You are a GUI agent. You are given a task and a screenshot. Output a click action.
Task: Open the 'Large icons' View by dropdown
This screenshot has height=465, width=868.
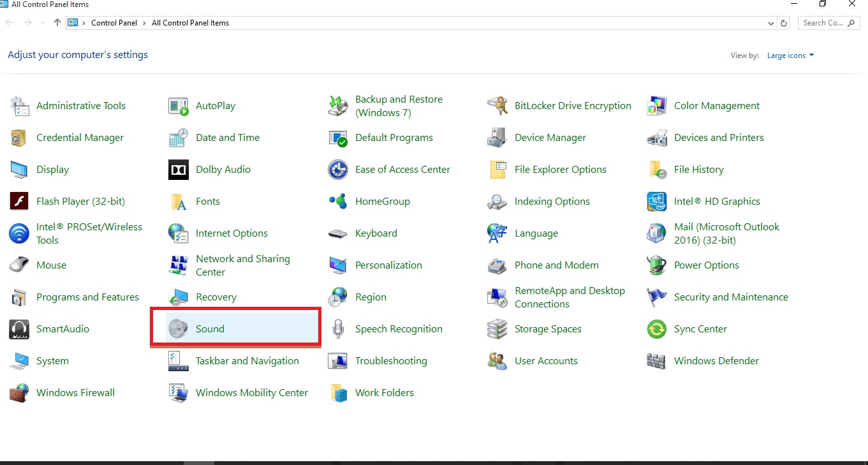tap(791, 55)
